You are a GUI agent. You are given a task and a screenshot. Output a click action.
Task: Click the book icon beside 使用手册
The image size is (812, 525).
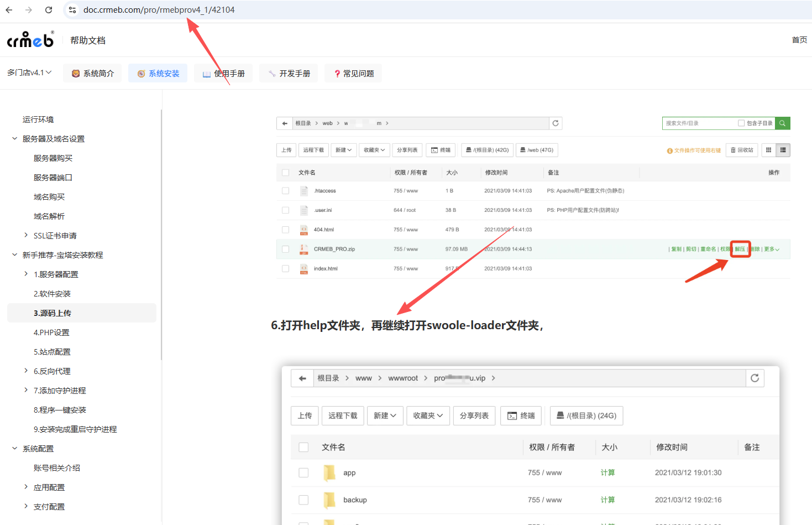(206, 74)
